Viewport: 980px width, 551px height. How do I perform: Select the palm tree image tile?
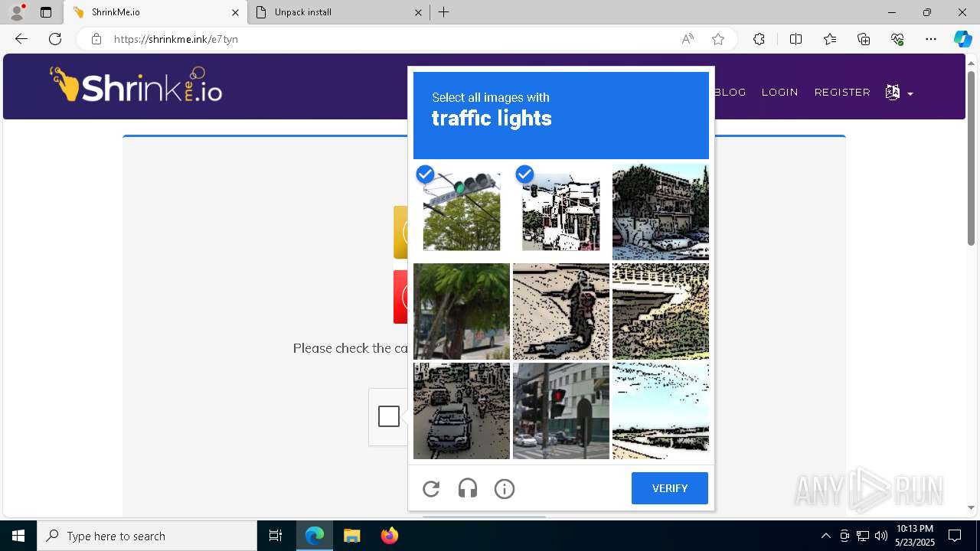coord(462,311)
